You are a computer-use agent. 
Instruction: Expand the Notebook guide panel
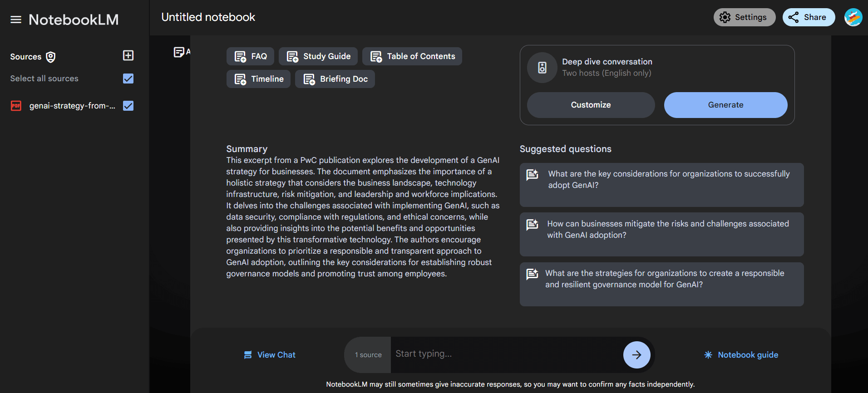pos(741,355)
